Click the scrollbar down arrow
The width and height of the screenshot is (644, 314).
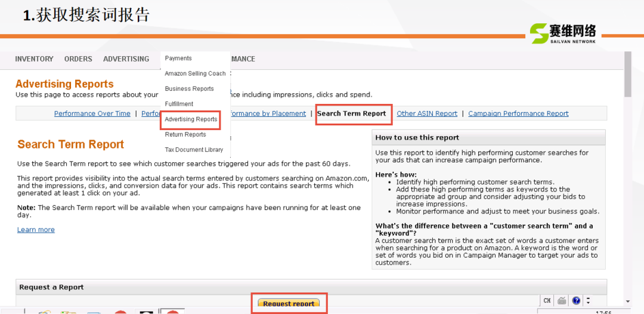tap(627, 301)
